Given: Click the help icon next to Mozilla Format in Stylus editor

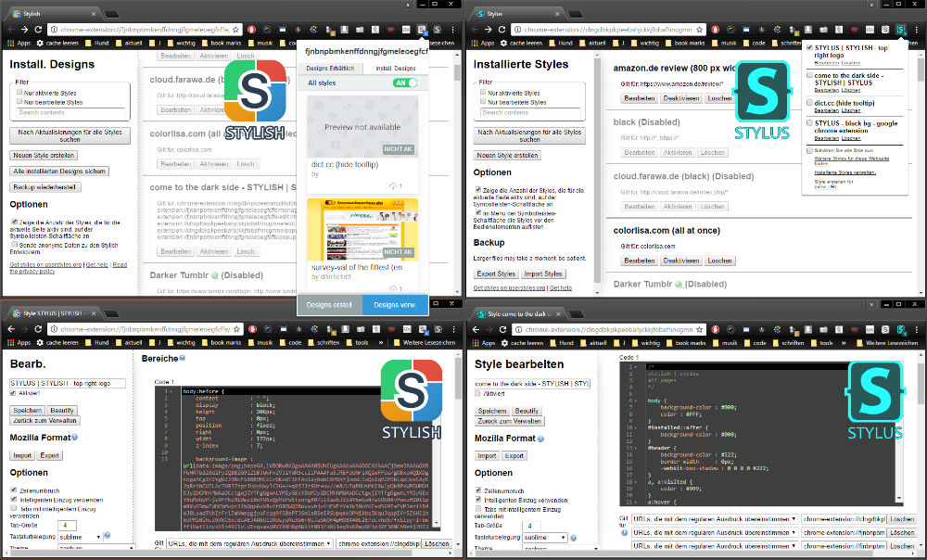Looking at the screenshot, I should point(540,438).
